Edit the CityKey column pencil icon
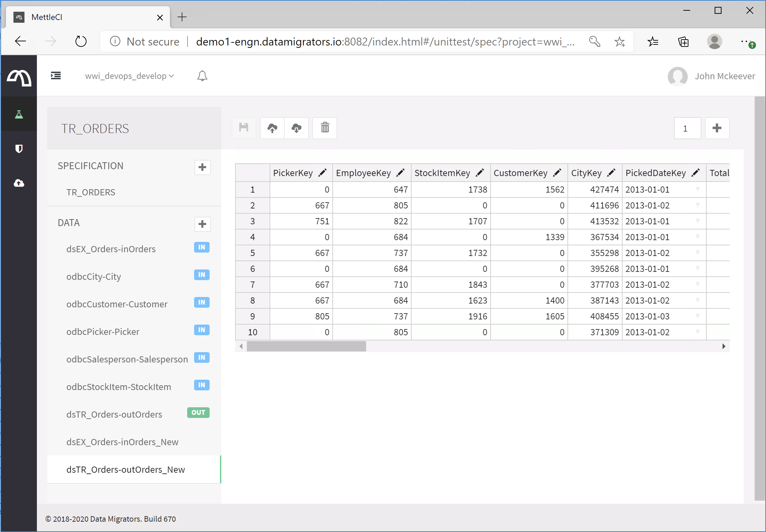 click(x=611, y=173)
